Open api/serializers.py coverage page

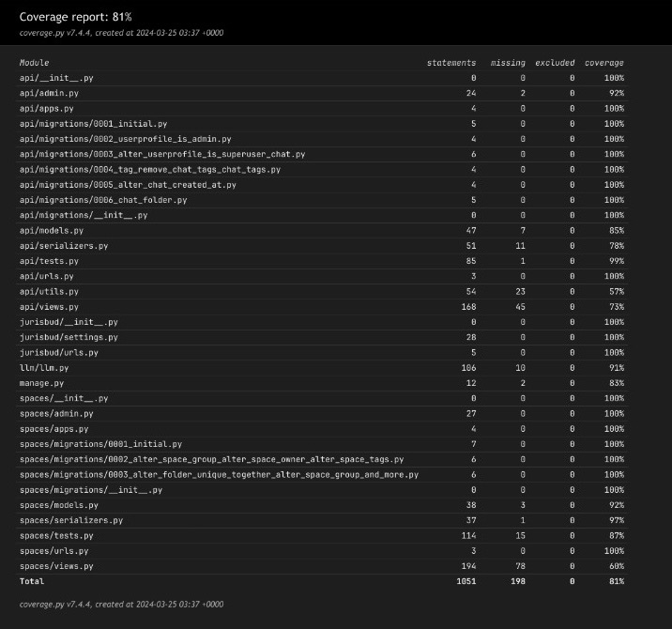click(x=63, y=246)
